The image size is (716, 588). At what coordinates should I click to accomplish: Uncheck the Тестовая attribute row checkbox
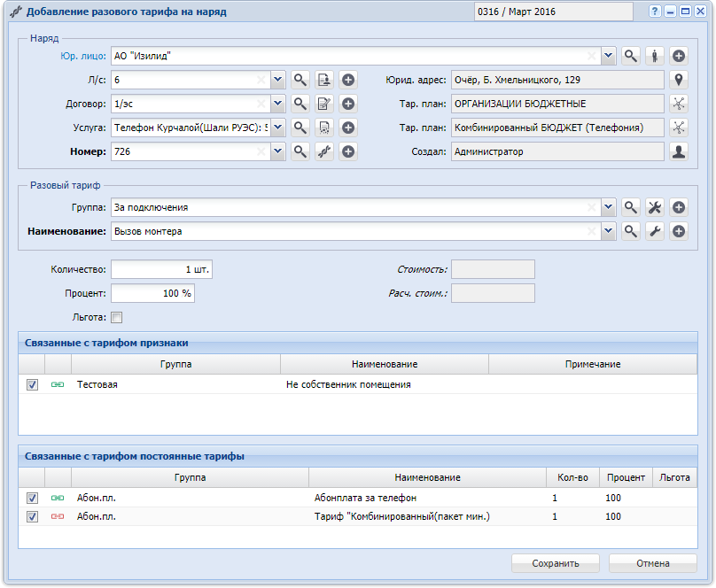coord(32,384)
